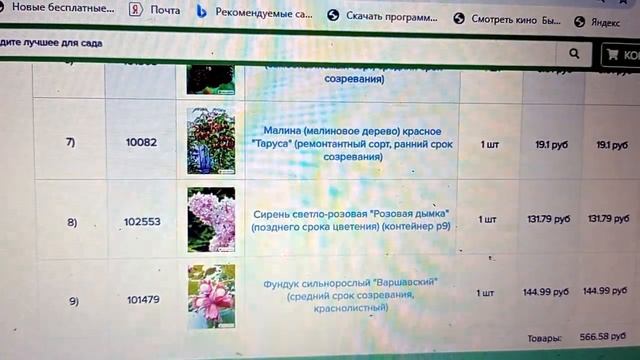Viewport: 640px width, 360px height.
Task: Open the Скачать программы bookmark
Action: coord(382,16)
